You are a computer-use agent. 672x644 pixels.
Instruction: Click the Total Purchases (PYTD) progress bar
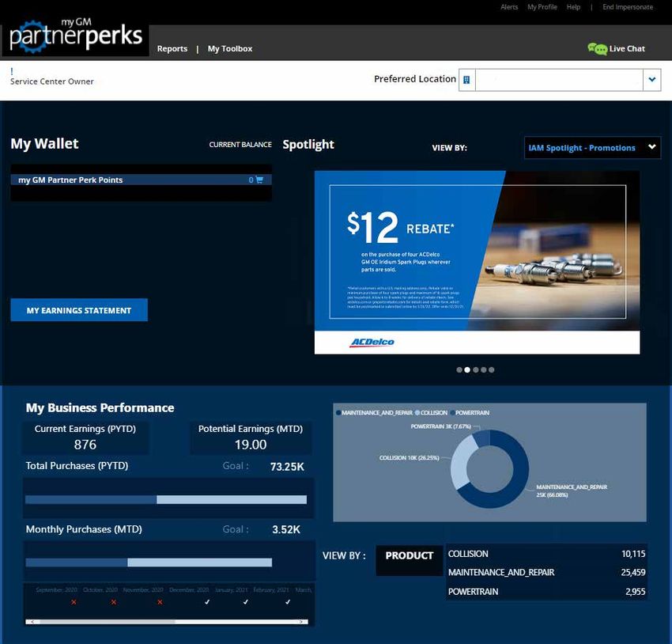point(166,500)
